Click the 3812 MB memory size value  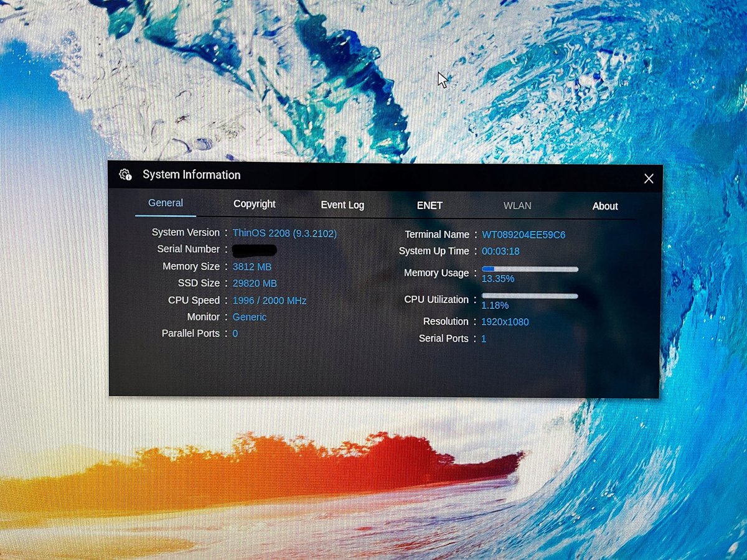251,266
